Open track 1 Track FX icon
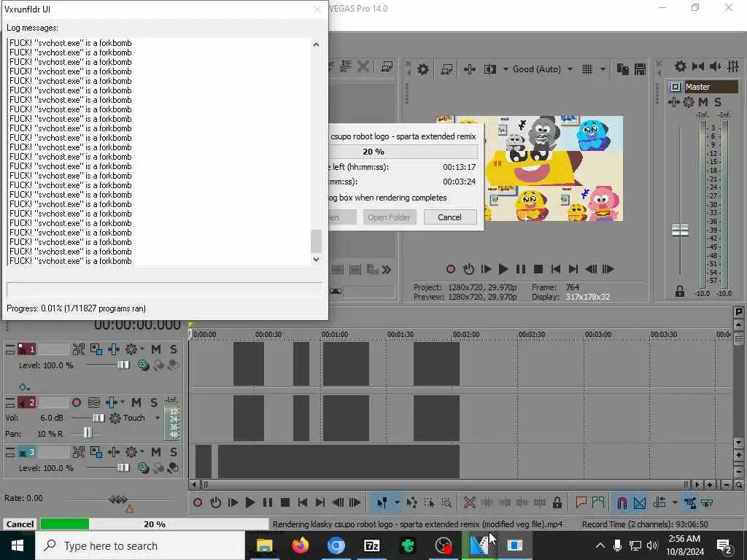Screen dimensions: 747x560 tap(114, 349)
